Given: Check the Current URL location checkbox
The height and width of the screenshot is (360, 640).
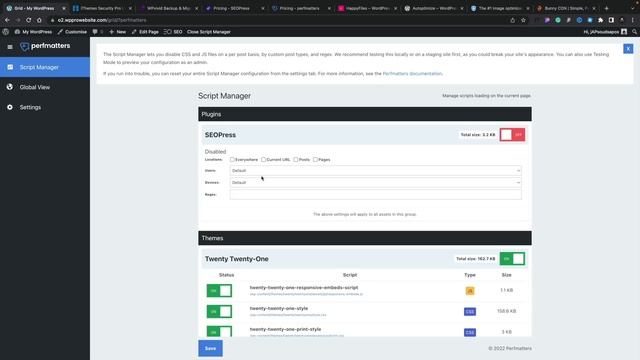Looking at the screenshot, I should pyautogui.click(x=264, y=160).
